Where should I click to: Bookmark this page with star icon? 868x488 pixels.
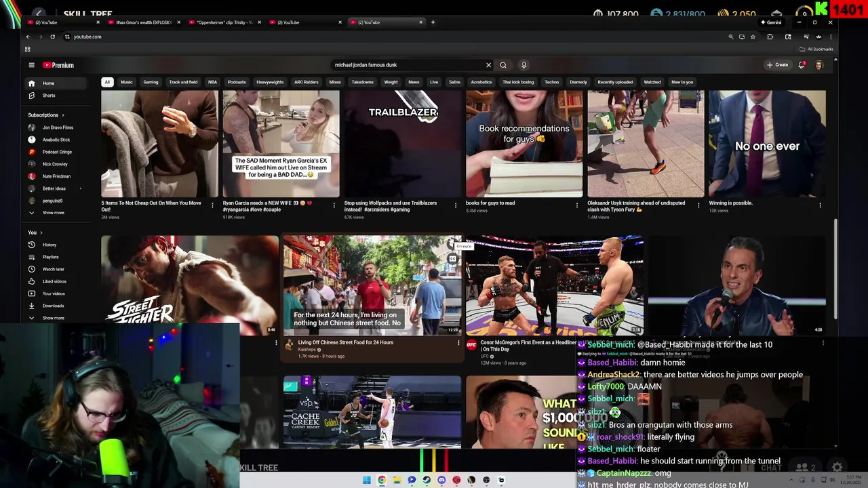click(x=753, y=37)
